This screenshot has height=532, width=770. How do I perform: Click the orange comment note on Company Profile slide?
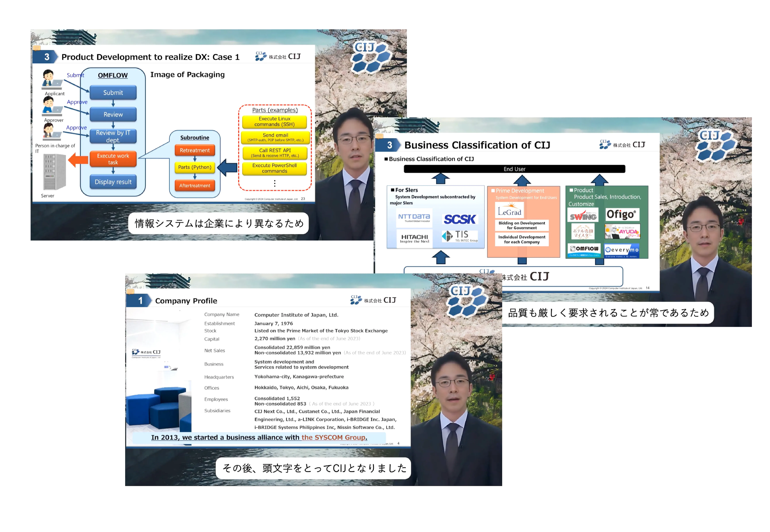[x=130, y=292]
